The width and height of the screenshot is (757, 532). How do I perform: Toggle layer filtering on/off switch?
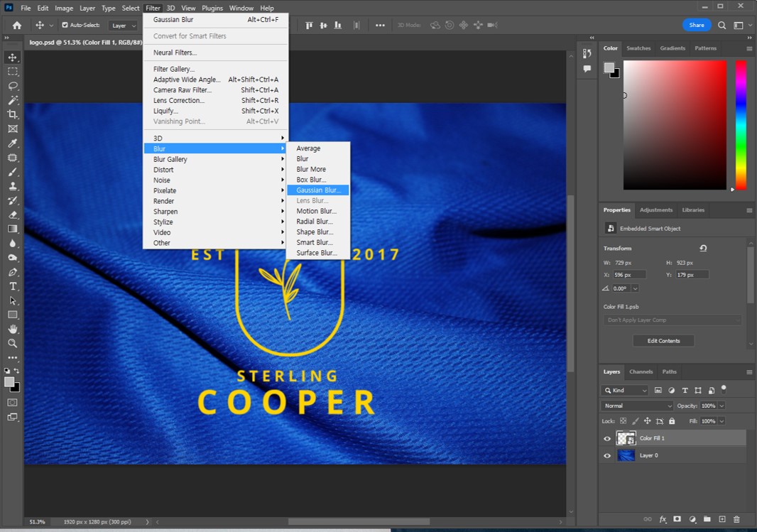click(724, 389)
